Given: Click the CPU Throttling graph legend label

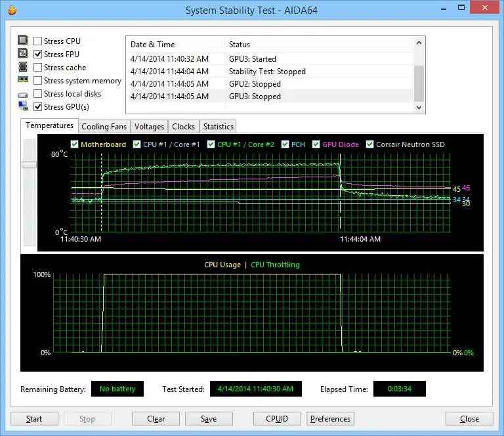Looking at the screenshot, I should tap(275, 265).
